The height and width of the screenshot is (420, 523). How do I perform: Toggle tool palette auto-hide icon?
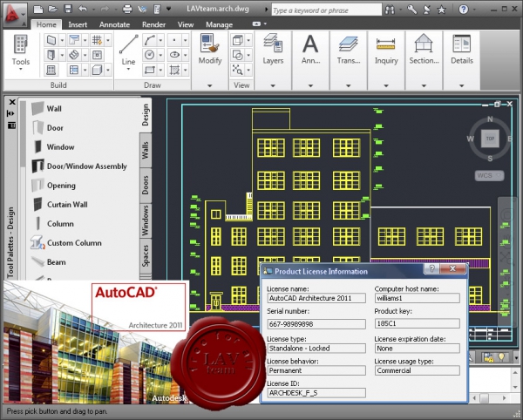pos(11,113)
